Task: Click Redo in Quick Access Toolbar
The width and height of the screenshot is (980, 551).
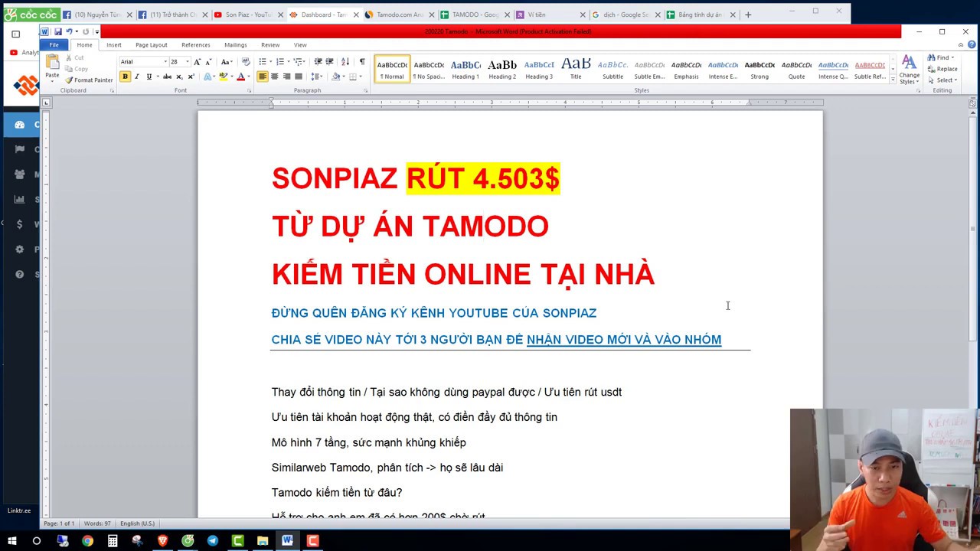Action: tap(86, 31)
